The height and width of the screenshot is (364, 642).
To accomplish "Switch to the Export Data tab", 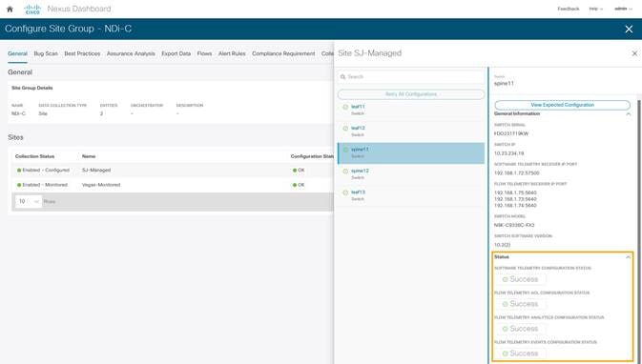I will 176,53.
